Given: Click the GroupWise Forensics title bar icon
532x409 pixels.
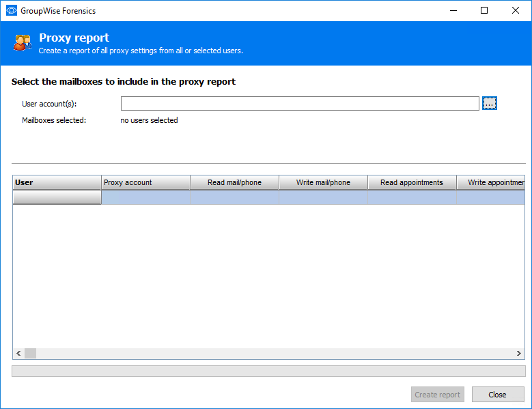Looking at the screenshot, I should [x=11, y=11].
